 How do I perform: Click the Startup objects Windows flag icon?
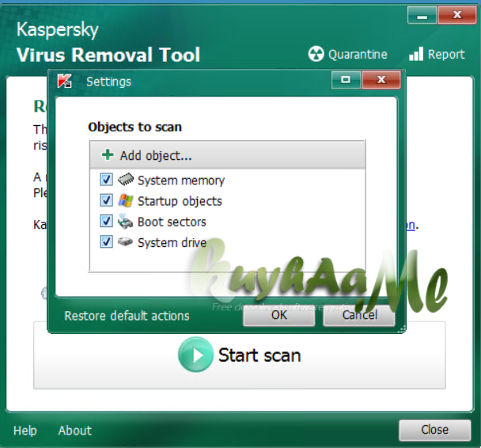coord(126,200)
